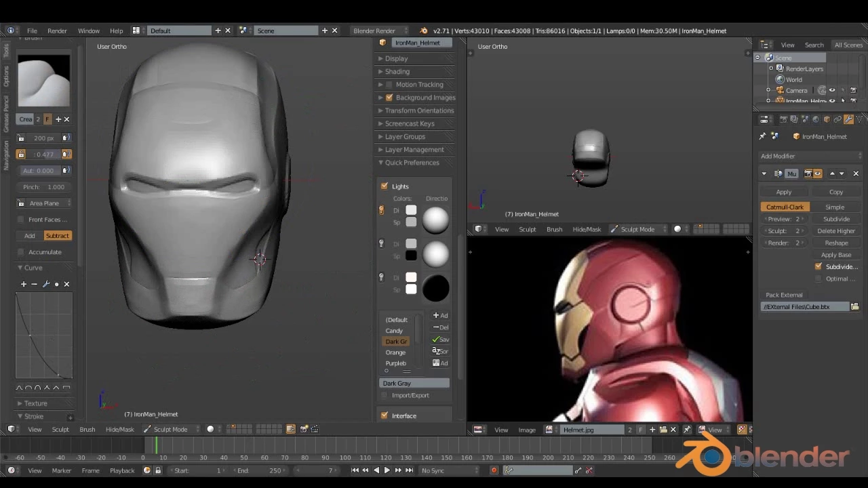This screenshot has width=868, height=488.
Task: Open the Hide/Mask menu in left viewport
Action: click(119, 429)
